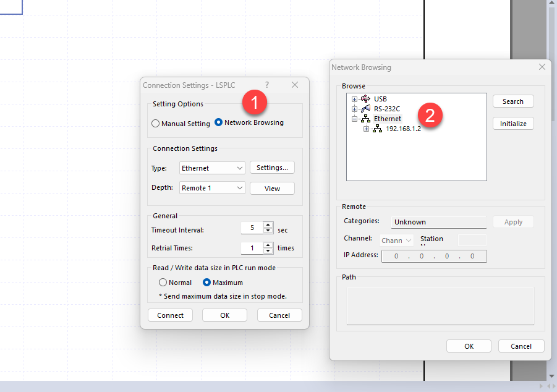Open help in Connection Settings title bar

pos(267,85)
